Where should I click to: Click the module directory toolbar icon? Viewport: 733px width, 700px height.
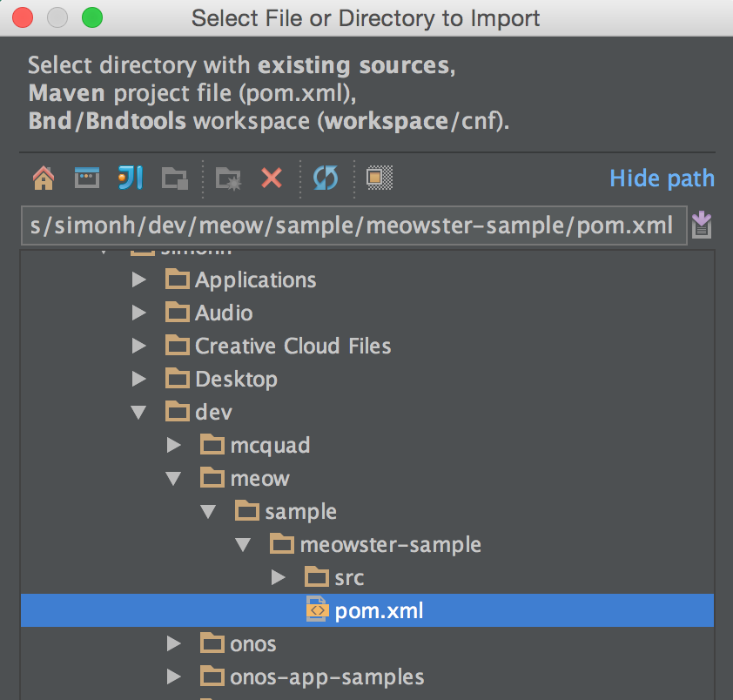pos(175,178)
